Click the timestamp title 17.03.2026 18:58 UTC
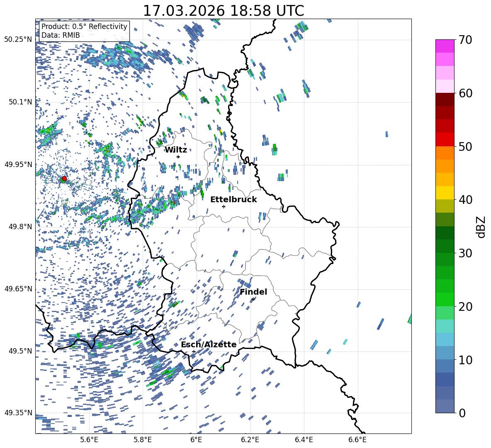 click(x=223, y=11)
